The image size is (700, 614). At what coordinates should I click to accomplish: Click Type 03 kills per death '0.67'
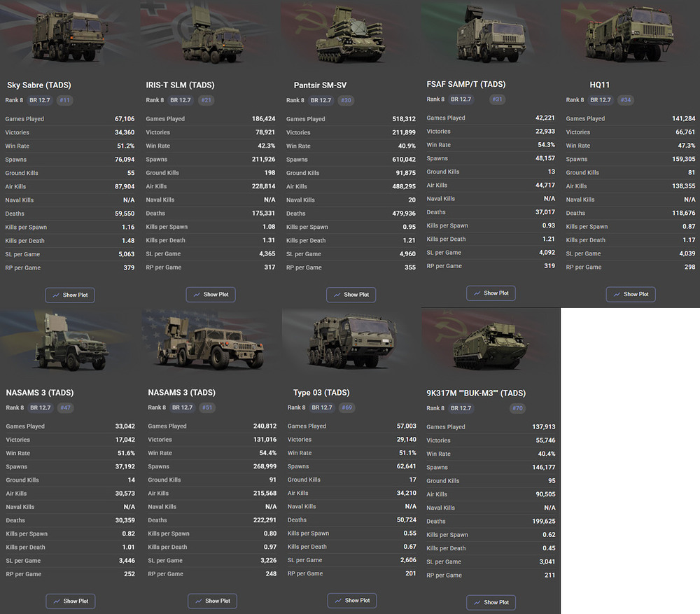pyautogui.click(x=409, y=547)
